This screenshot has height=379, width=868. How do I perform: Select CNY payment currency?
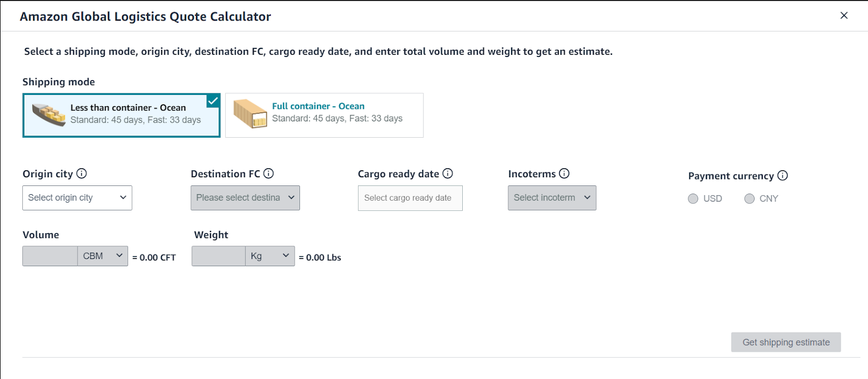(x=749, y=198)
